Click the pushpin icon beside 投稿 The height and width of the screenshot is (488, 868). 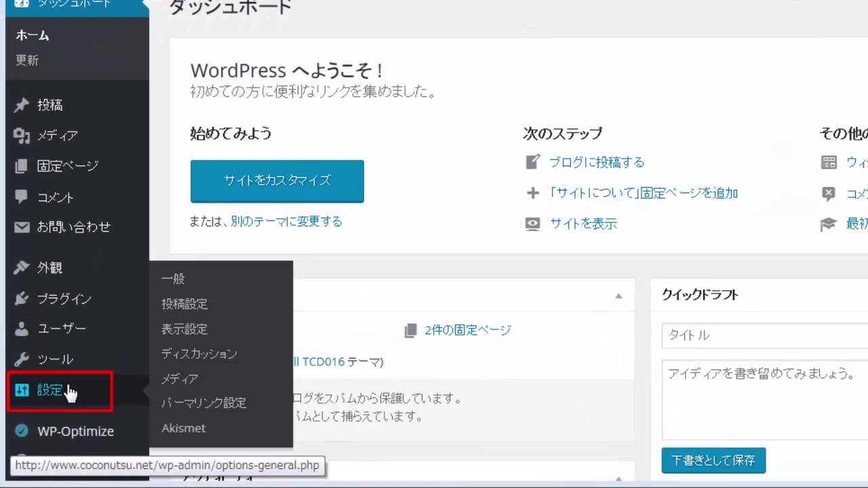(22, 105)
